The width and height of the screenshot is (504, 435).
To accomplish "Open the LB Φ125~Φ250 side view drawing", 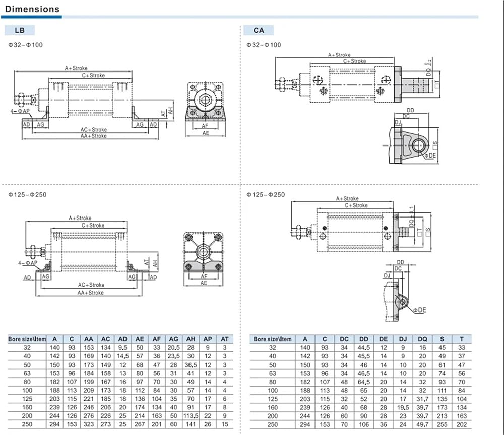I will click(x=88, y=255).
